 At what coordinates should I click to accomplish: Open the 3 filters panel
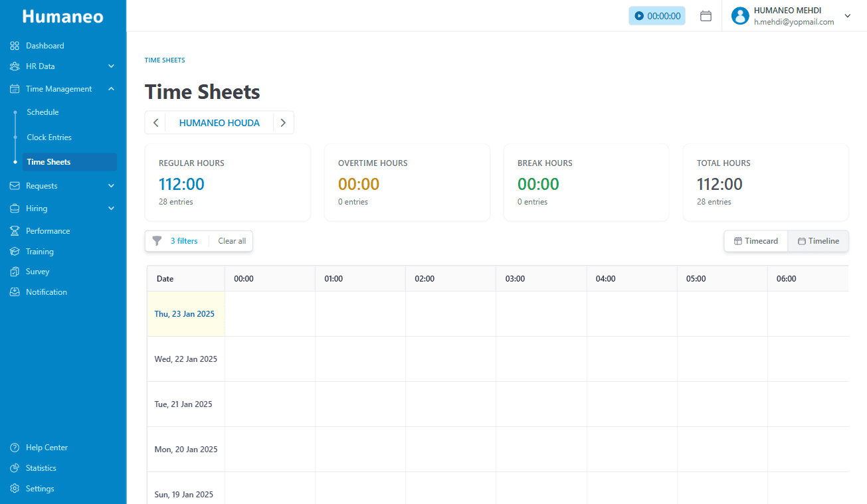tap(184, 240)
